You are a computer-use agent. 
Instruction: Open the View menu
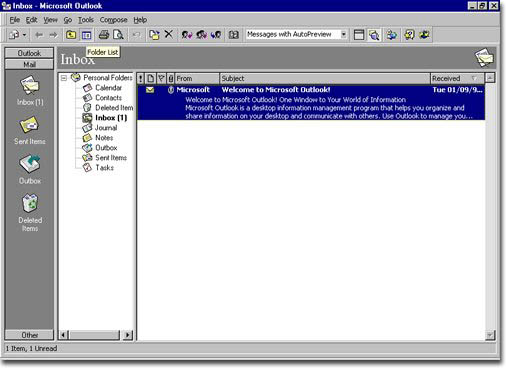pos(50,20)
